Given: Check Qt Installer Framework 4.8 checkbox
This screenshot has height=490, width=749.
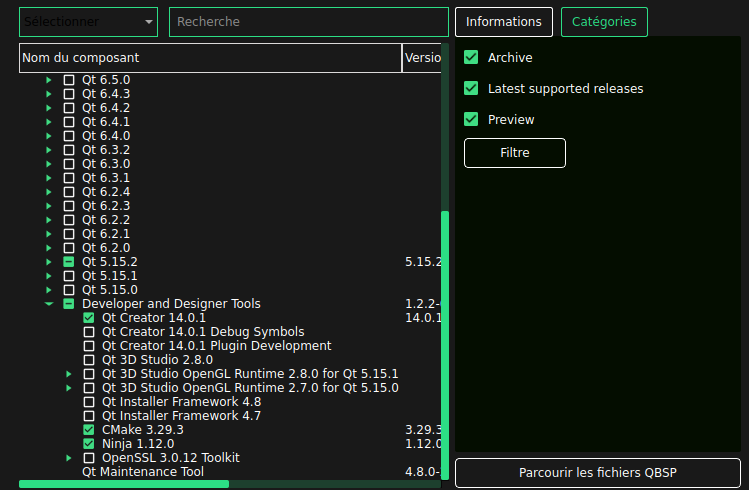Looking at the screenshot, I should (89, 402).
